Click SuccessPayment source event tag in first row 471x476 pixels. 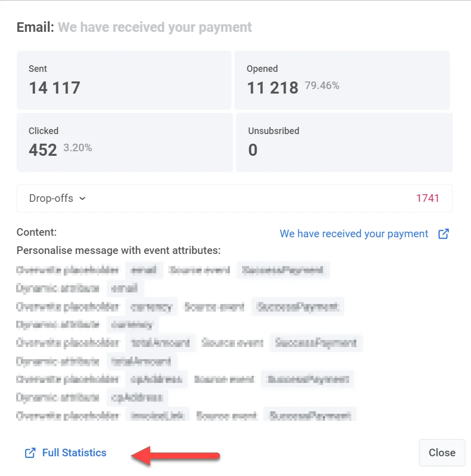pos(283,270)
